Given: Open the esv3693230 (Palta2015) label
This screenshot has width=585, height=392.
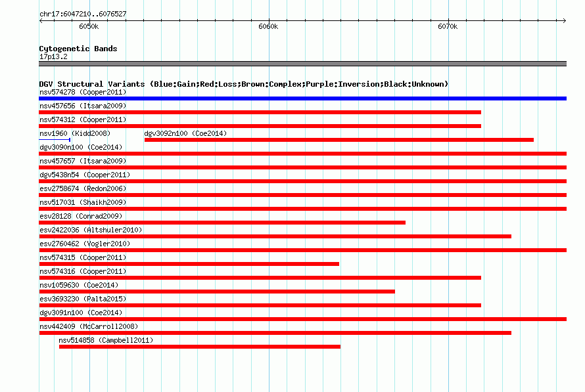Looking at the screenshot, I should [x=83, y=299].
